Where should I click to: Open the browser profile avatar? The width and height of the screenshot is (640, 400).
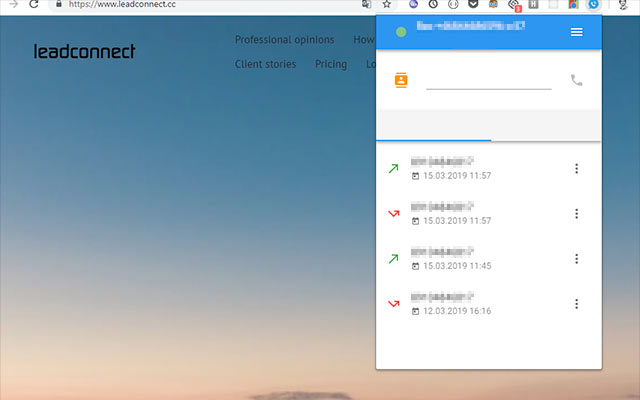point(623,4)
